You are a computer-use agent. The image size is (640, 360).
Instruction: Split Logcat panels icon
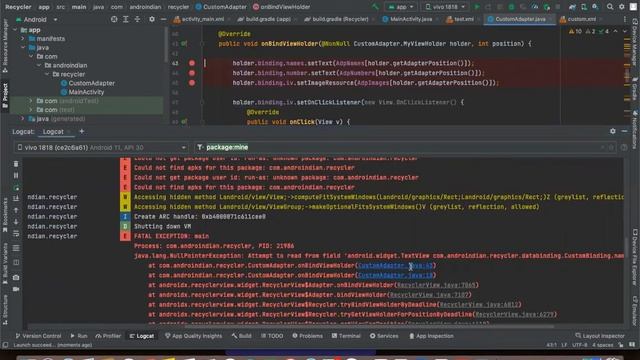(16, 262)
